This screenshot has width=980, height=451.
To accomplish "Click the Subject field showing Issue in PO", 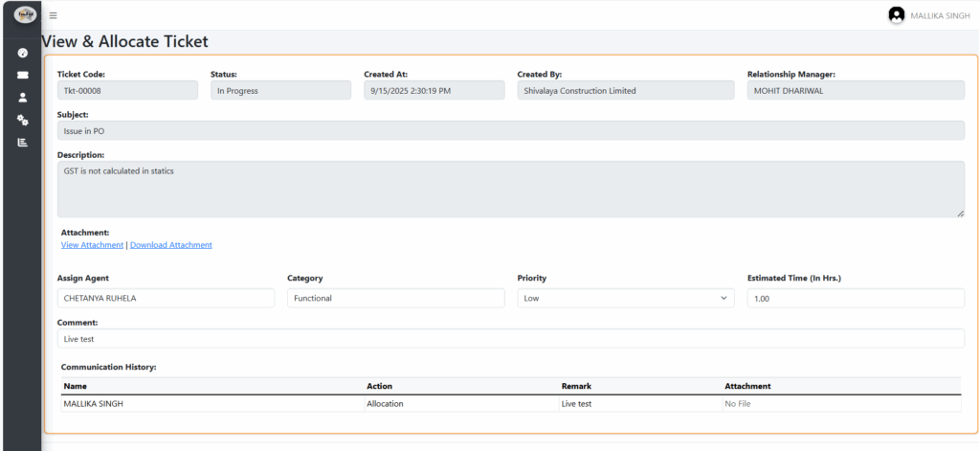I will point(510,130).
